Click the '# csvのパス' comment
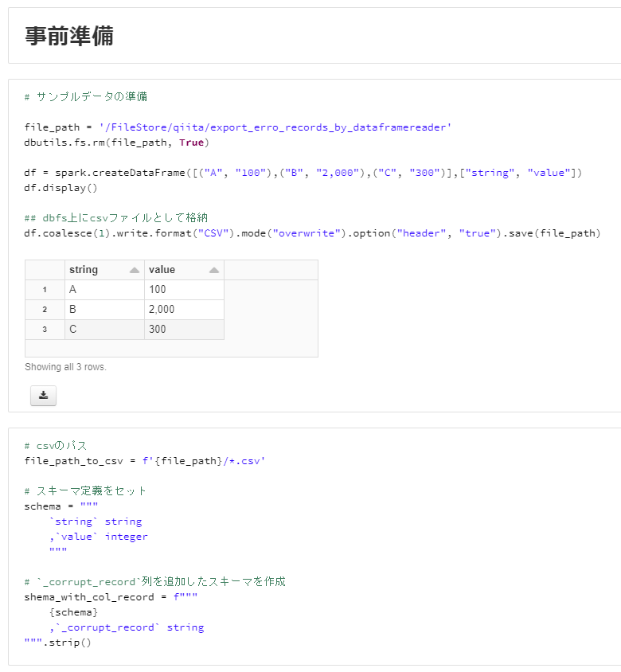This screenshot has height=672, width=621. pos(56,446)
